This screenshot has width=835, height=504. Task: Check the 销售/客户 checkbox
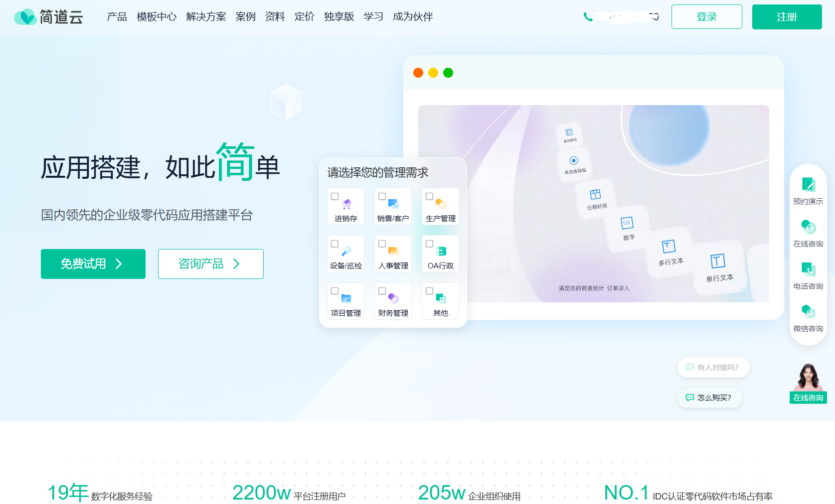click(382, 196)
